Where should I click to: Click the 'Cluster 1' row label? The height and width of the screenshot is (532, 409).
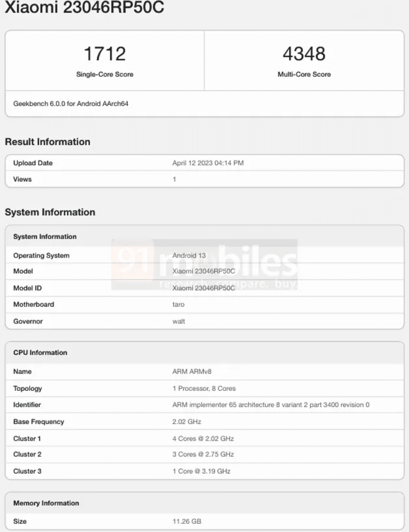click(27, 439)
